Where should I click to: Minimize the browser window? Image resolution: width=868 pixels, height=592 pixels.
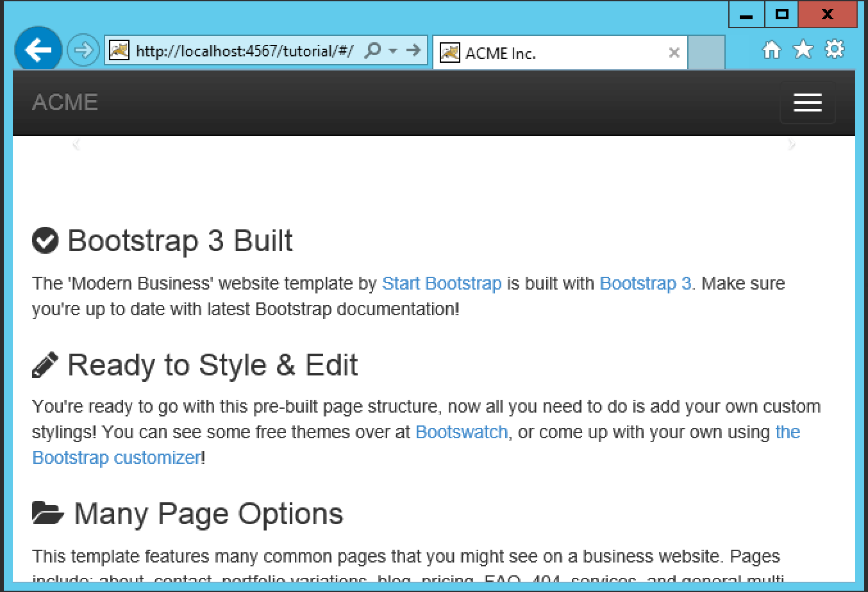[x=746, y=15]
